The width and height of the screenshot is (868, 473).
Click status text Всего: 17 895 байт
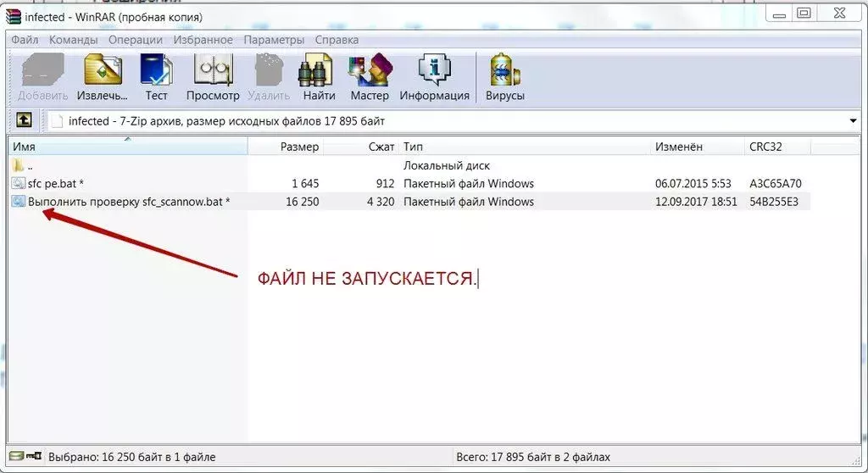pos(532,457)
